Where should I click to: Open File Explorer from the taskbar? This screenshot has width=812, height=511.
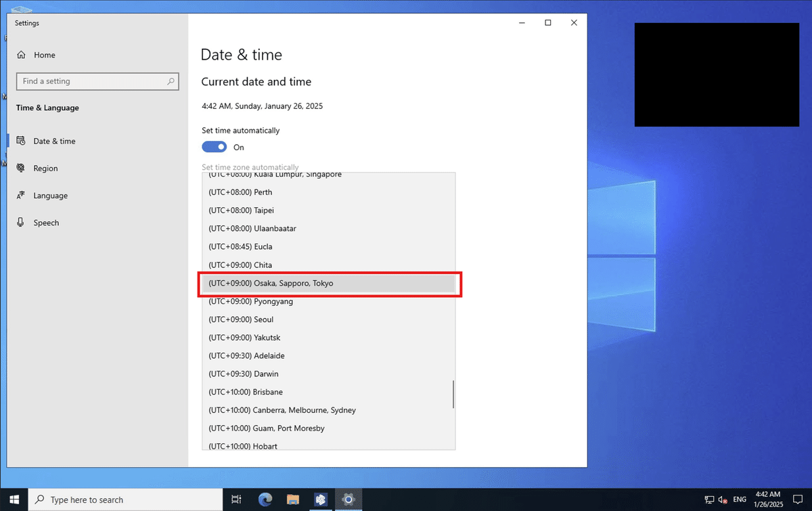[292, 499]
